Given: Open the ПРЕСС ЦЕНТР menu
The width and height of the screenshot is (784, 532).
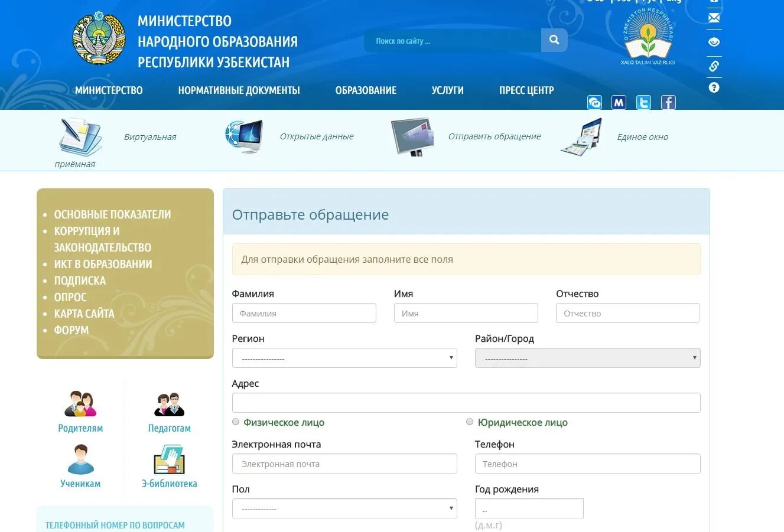Looking at the screenshot, I should pyautogui.click(x=526, y=90).
